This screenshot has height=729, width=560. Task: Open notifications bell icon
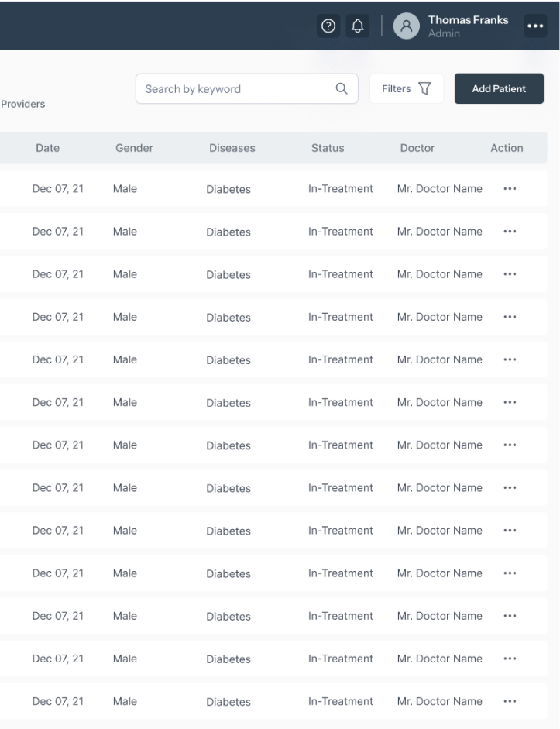[357, 26]
